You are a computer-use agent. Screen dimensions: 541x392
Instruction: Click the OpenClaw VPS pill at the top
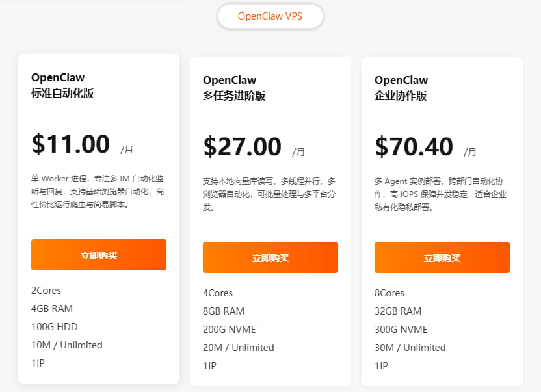coord(270,16)
